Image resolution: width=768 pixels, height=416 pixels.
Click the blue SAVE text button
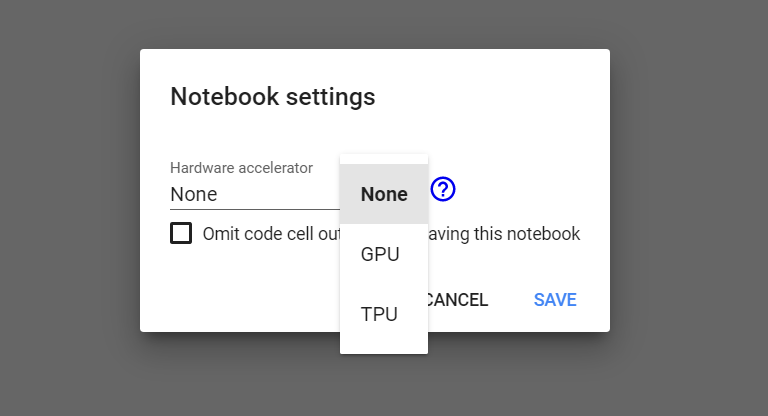(555, 299)
